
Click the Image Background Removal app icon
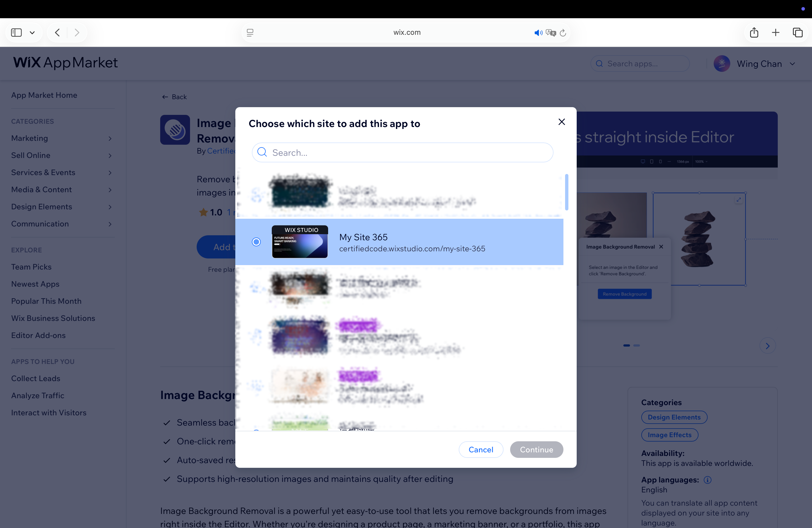click(x=175, y=130)
